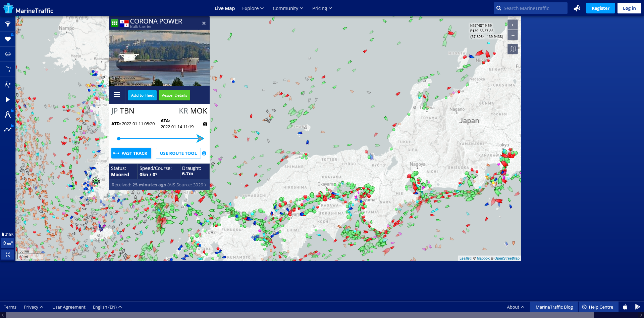Expand English (EN) language selector
Image resolution: width=644 pixels, height=318 pixels.
click(x=107, y=307)
